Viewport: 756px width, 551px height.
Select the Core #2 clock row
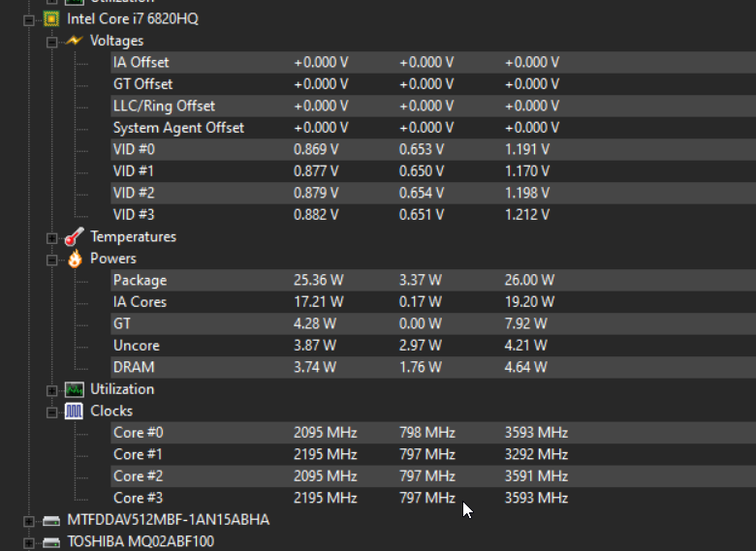(136, 475)
